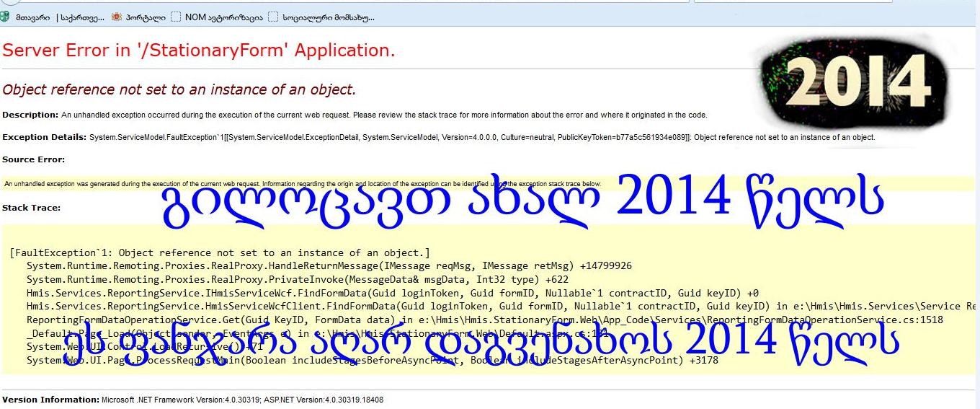This screenshot has width=980, height=409.
Task: Click the '[FaultException`1: Object reference...' stack line
Action: pyautogui.click(x=220, y=252)
